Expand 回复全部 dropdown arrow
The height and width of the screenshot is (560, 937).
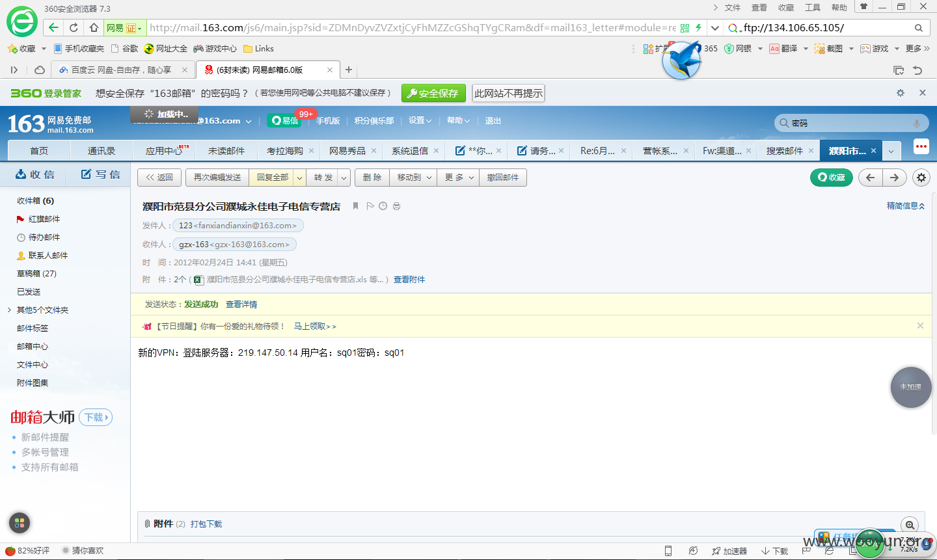(x=300, y=178)
